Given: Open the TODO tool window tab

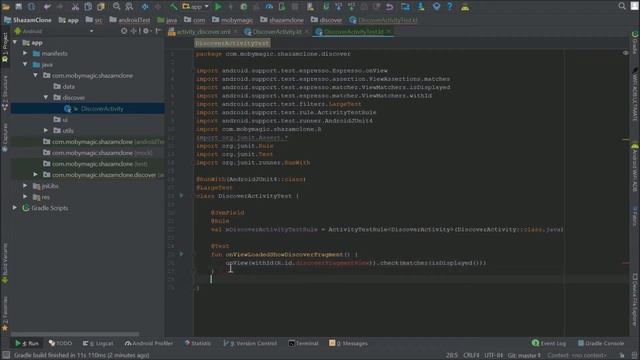Looking at the screenshot, I should [x=60, y=343].
